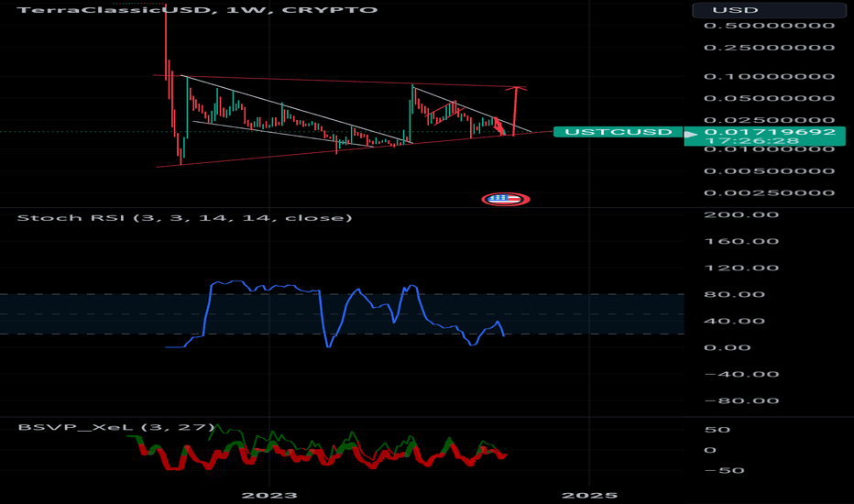
Task: Click the -50 BSVP scale value
Action: (x=724, y=471)
